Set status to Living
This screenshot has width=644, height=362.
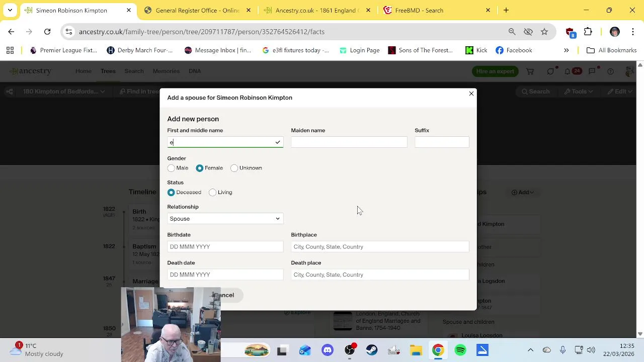click(212, 192)
